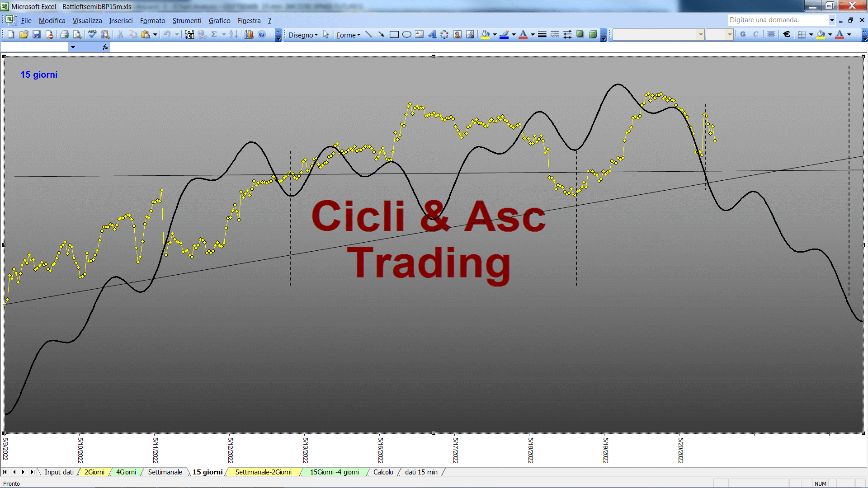Image resolution: width=868 pixels, height=488 pixels.
Task: Click the Paste clipboard icon
Action: tap(146, 34)
